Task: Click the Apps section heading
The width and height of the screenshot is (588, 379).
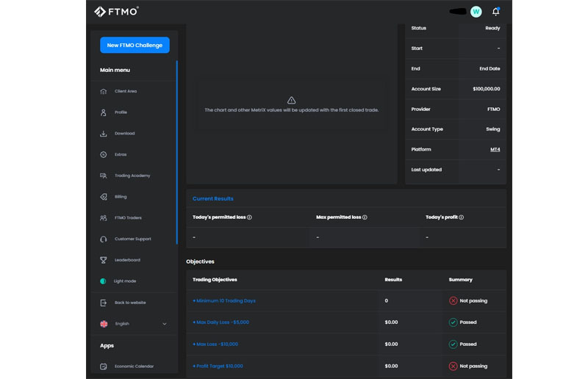Action: 107,346
